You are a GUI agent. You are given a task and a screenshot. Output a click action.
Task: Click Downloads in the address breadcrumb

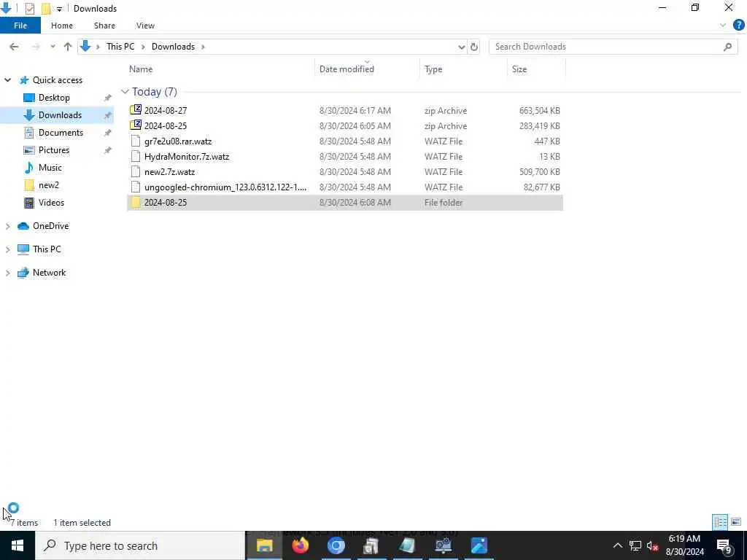(x=173, y=47)
